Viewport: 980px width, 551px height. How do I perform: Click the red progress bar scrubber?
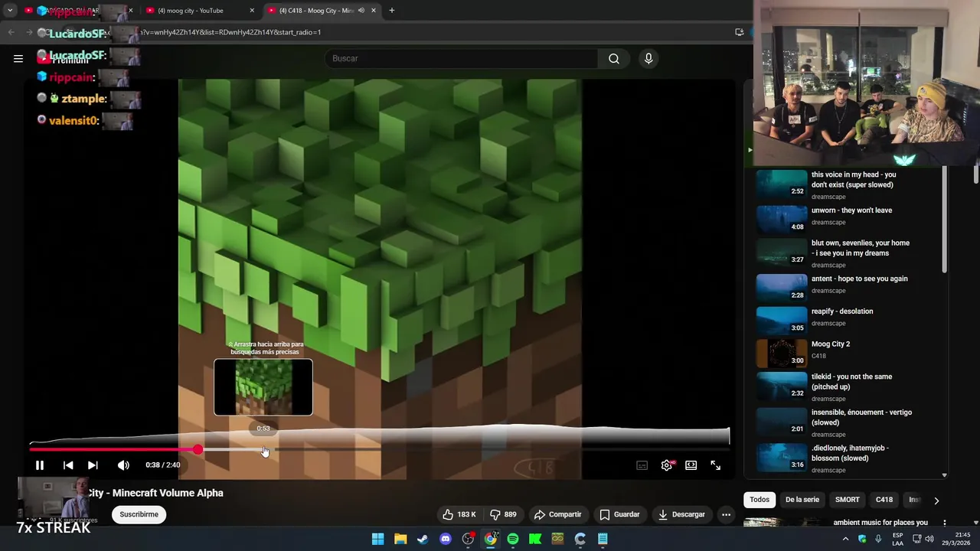click(198, 450)
